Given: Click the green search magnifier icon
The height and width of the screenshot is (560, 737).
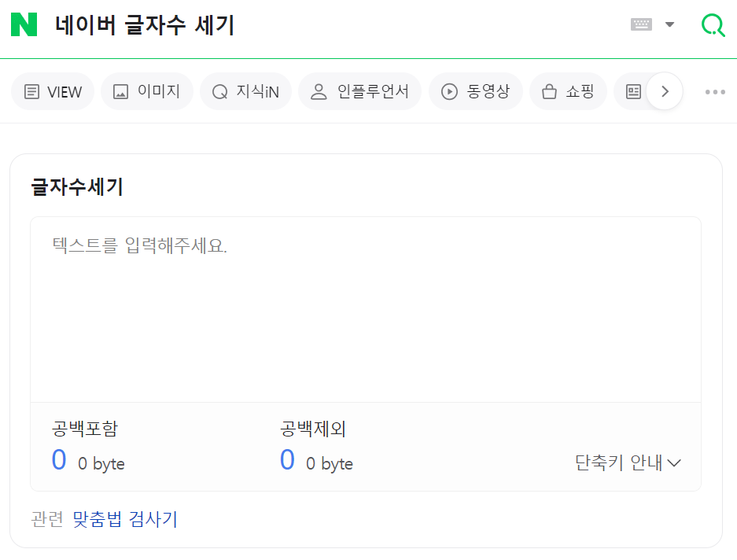Looking at the screenshot, I should click(713, 24).
